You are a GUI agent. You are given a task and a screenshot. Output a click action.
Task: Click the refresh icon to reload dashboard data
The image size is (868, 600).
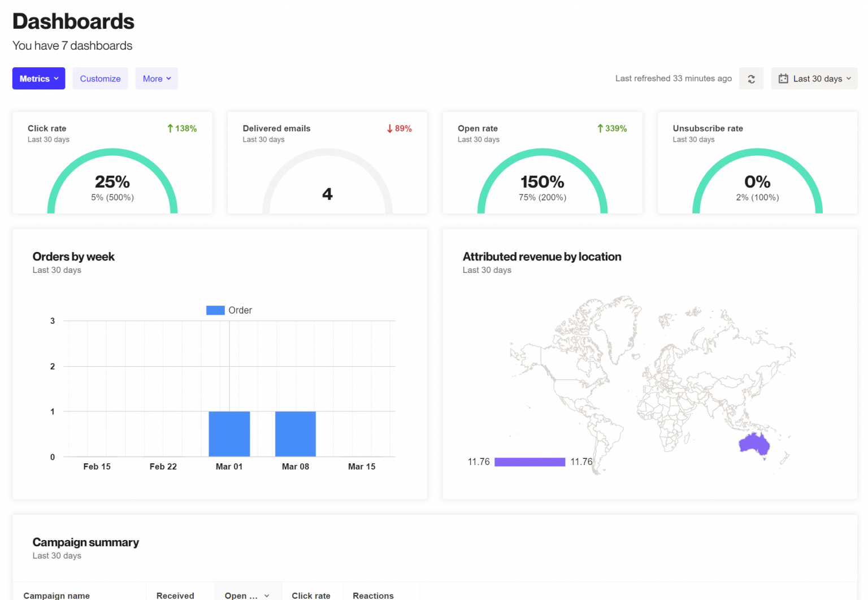coord(751,79)
